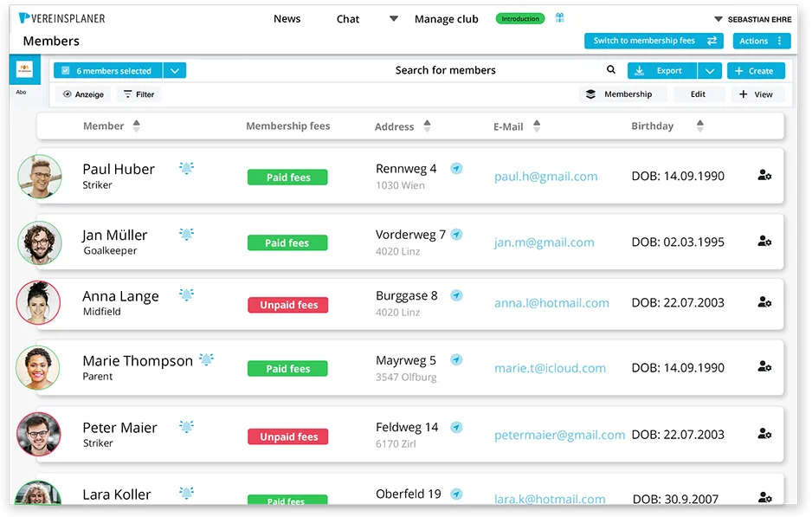The image size is (812, 517).
Task: Toggle the Introduction badge
Action: pos(519,17)
